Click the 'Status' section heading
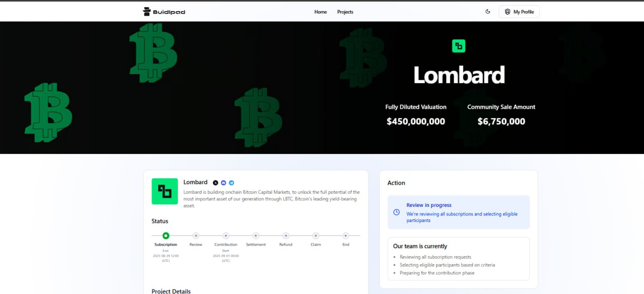Viewport: 644px width, 294px height. tap(160, 221)
